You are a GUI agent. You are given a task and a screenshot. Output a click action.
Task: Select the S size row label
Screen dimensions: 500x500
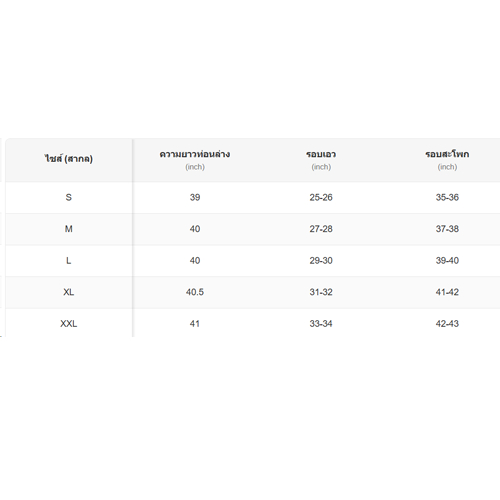click(69, 197)
